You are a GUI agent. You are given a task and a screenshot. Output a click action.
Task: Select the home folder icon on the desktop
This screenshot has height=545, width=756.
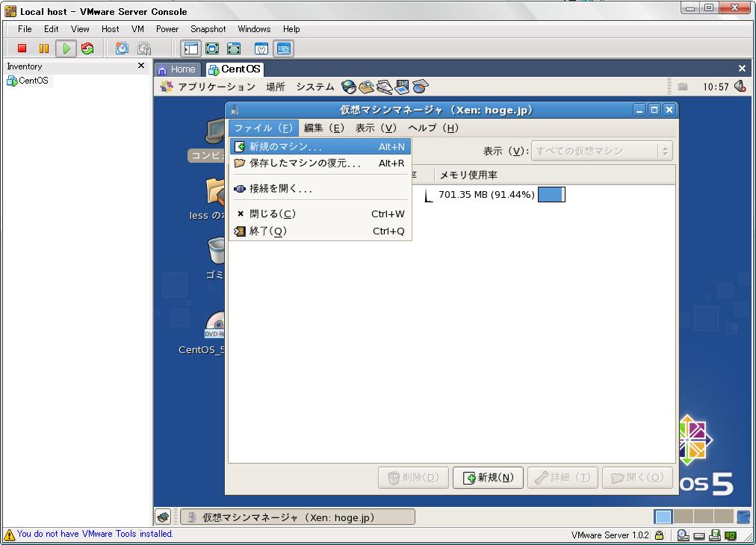click(215, 192)
